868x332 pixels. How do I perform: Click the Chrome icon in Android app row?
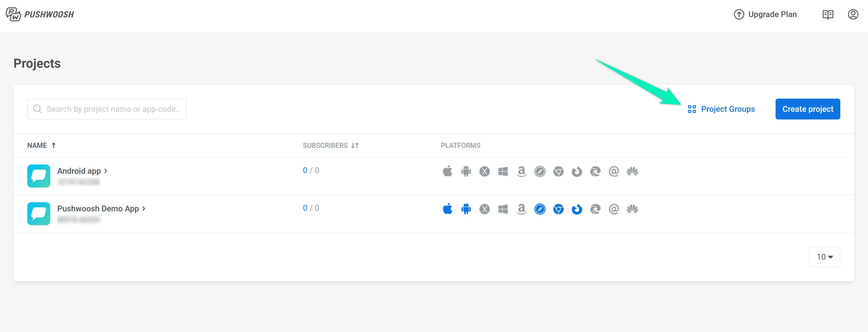click(558, 171)
